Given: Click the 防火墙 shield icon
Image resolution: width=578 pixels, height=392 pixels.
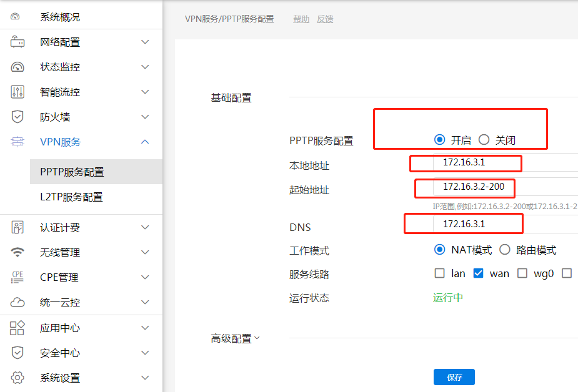Looking at the screenshot, I should coord(17,117).
